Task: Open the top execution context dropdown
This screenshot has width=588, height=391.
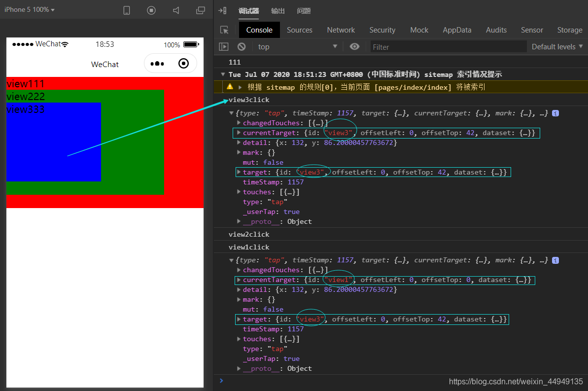Action: 297,46
